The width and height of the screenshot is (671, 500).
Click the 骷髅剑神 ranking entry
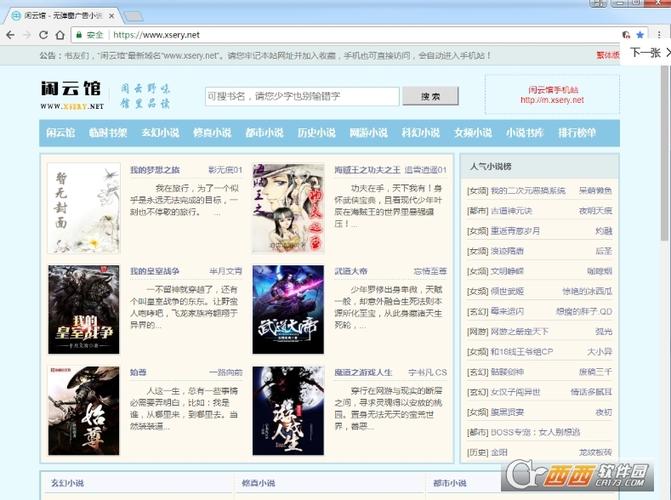click(507, 372)
